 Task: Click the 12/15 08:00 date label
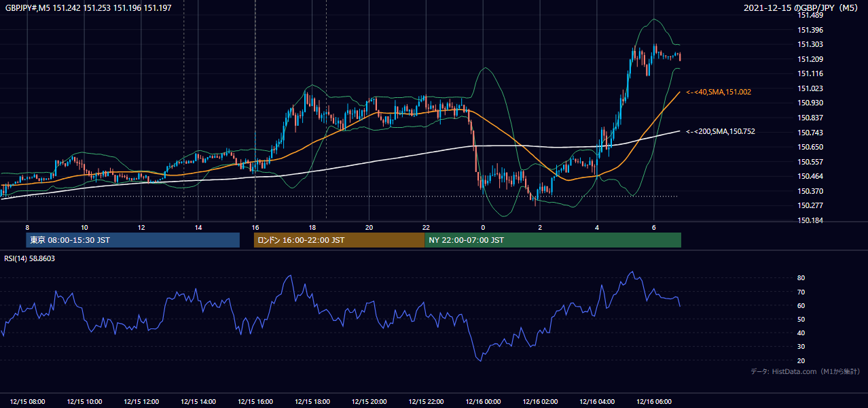[27, 401]
